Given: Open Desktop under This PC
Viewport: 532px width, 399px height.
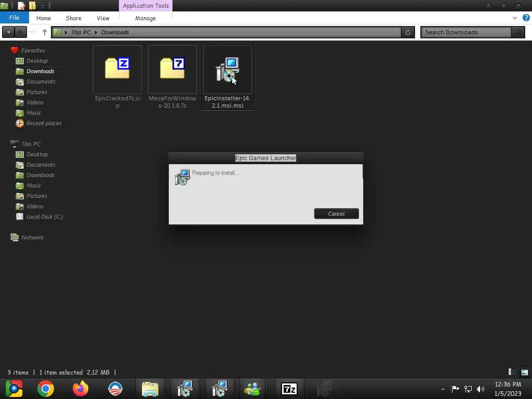Looking at the screenshot, I should [x=37, y=154].
